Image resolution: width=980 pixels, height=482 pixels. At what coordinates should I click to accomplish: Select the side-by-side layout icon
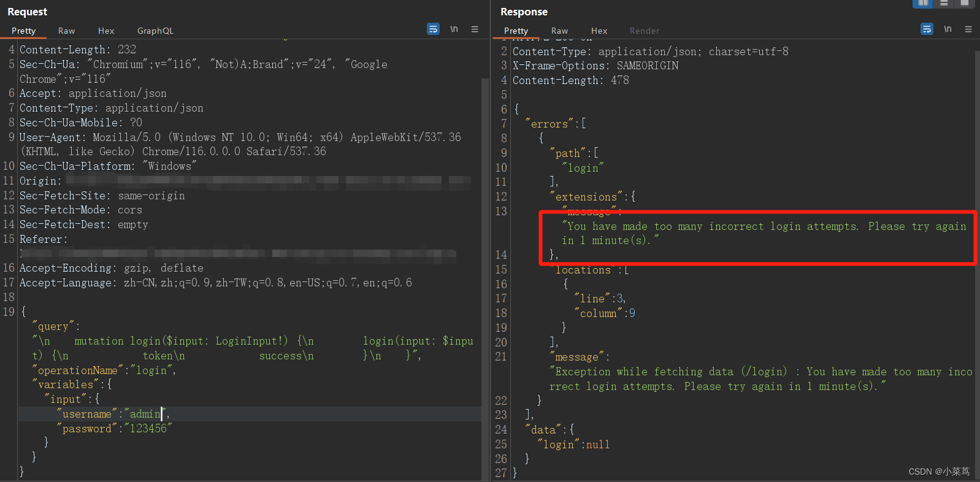tap(922, 3)
